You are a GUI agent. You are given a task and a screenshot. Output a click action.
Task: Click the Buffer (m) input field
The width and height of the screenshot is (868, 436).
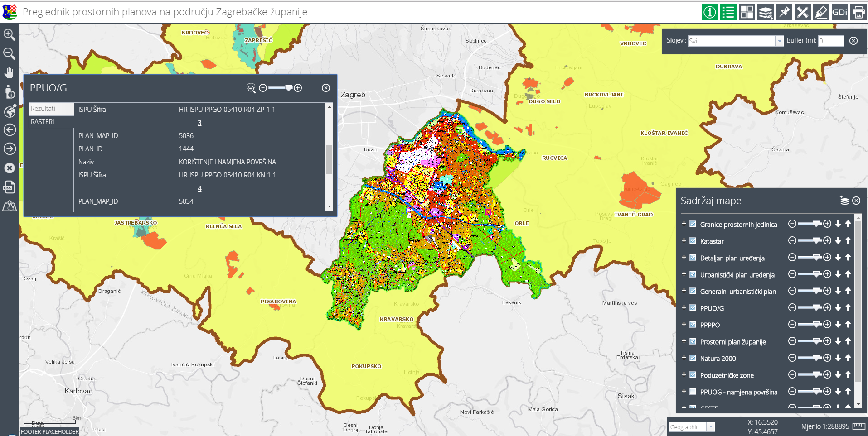830,41
